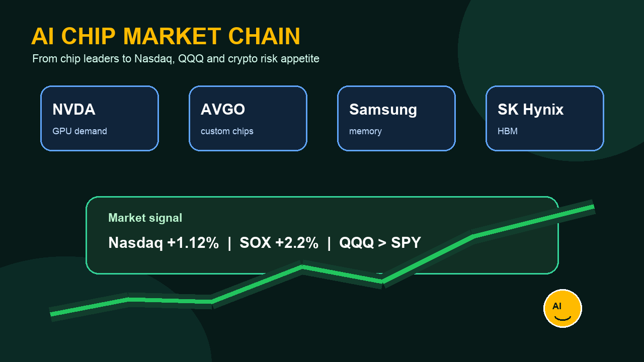Click the AVGO ticker heading
This screenshot has height=362, width=644.
pyautogui.click(x=223, y=109)
